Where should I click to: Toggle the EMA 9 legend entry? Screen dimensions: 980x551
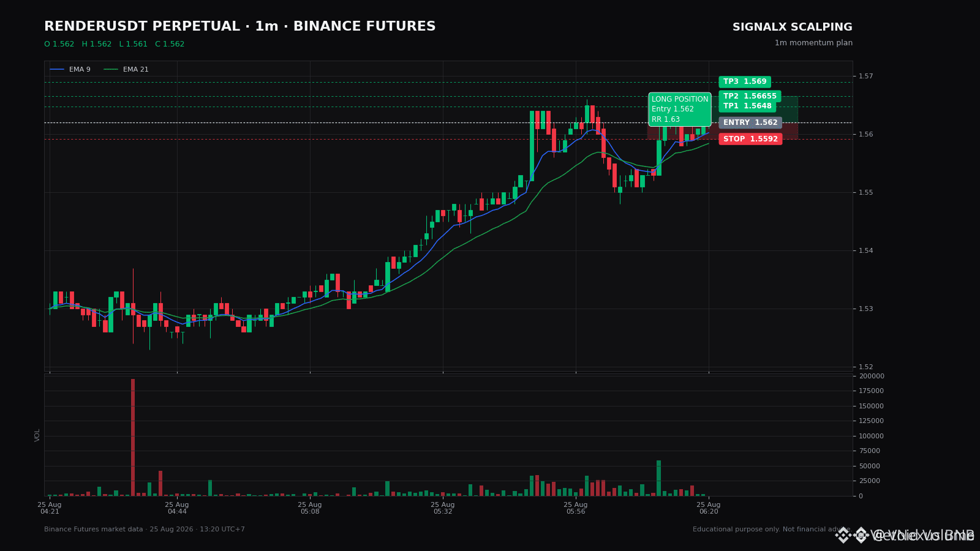pyautogui.click(x=70, y=69)
